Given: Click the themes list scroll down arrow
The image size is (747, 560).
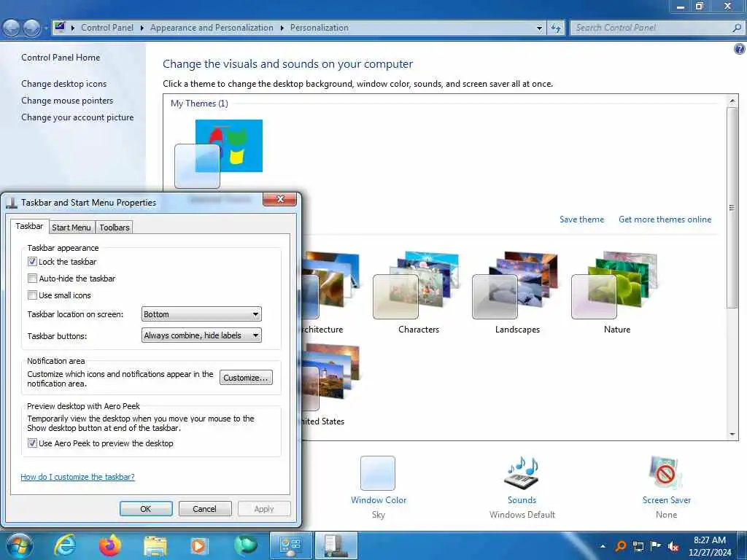Looking at the screenshot, I should tap(732, 435).
